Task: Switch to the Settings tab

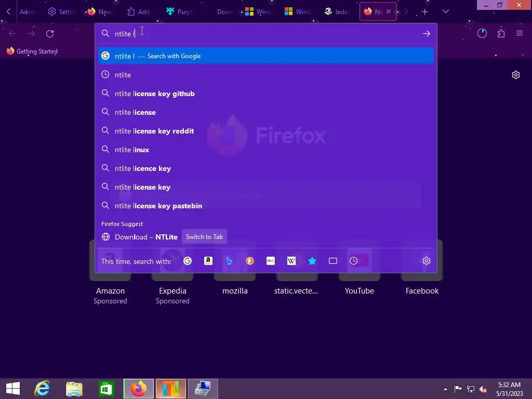Action: coord(62,12)
